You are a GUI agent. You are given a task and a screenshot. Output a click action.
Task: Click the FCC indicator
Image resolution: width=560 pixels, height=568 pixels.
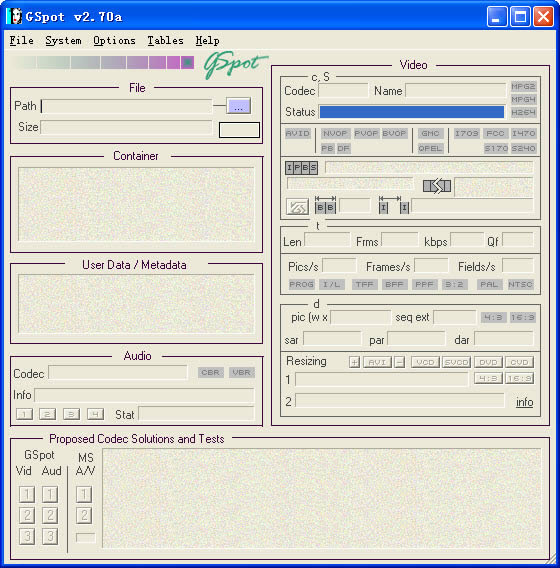click(x=495, y=134)
